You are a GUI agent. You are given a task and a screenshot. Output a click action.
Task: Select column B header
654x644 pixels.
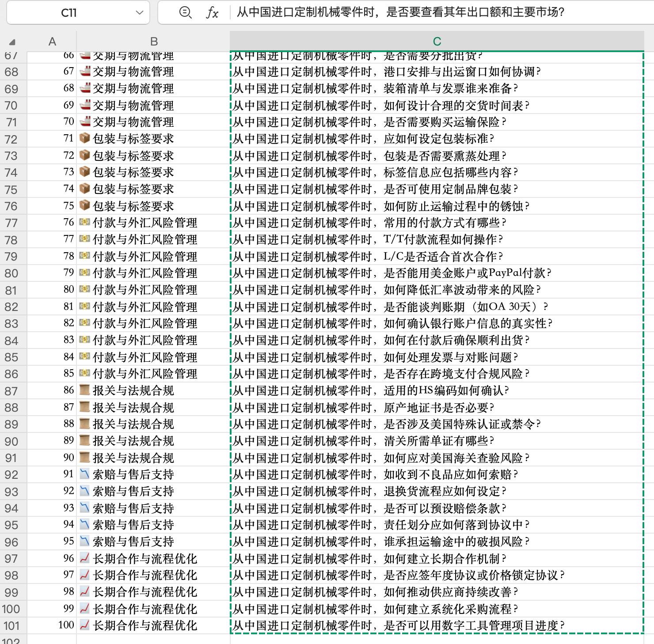pos(153,42)
